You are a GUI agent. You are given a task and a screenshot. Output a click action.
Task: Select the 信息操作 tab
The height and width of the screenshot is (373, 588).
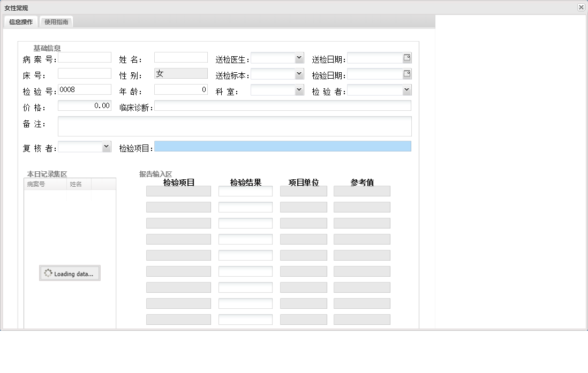20,22
